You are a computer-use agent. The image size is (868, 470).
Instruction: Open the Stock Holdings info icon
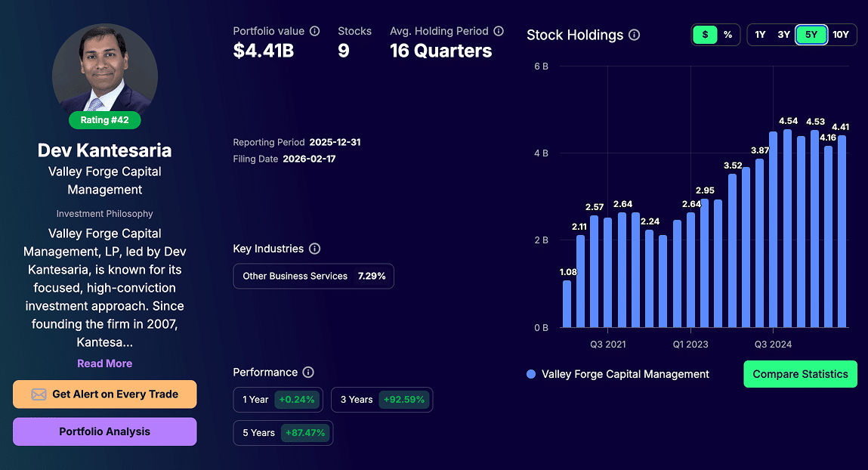635,35
